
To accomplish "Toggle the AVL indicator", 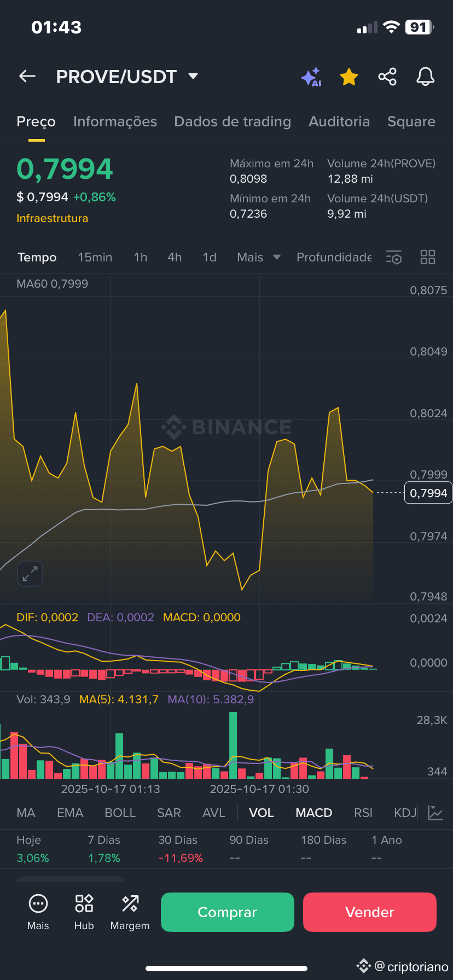I will (214, 813).
